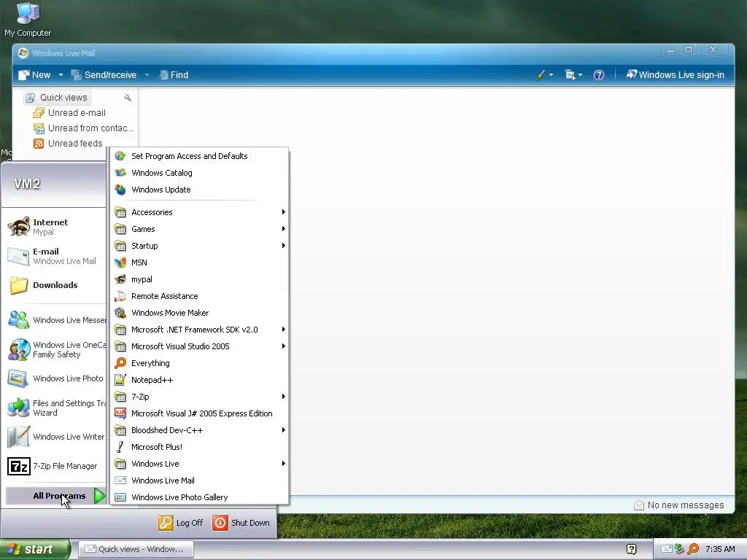Screen dimensions: 747x560
Task: Open 7-Zip File Manager from Start menu
Action: 55,466
